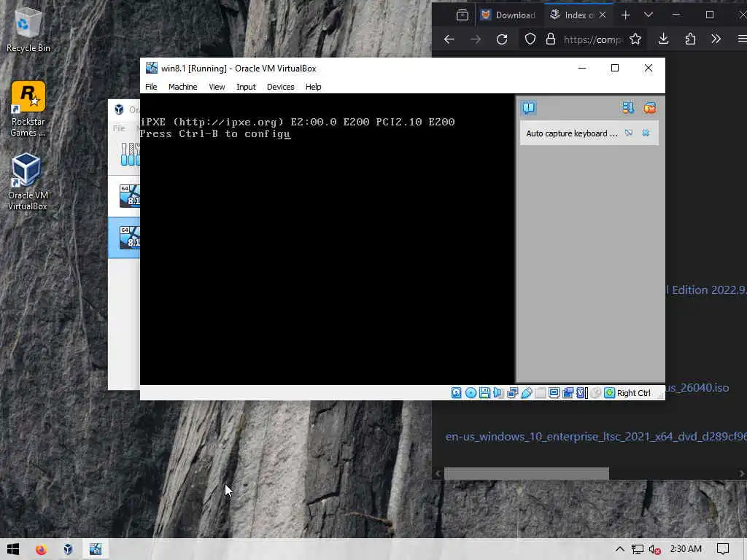
Task: Select the highlighted second 8.1 VM in Manager
Action: click(124, 238)
